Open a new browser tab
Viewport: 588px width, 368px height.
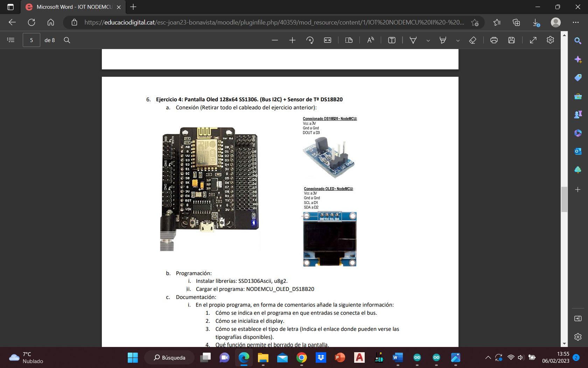(x=133, y=7)
